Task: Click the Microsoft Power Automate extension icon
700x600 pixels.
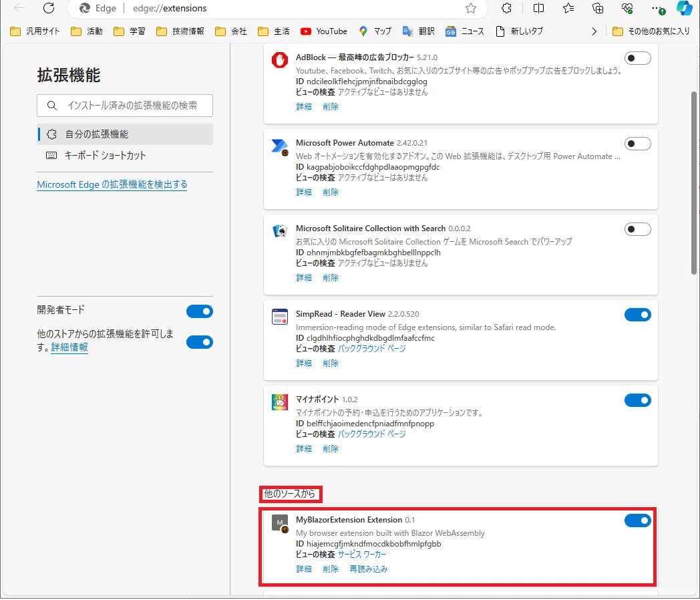Action: pos(280,146)
